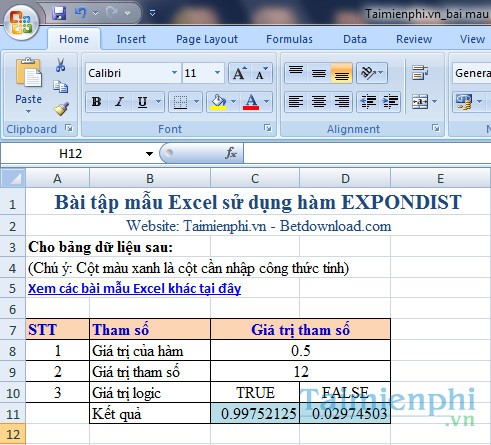Select the cell containing 0.99752125
Screen dimensions: 491x445
[x=255, y=413]
